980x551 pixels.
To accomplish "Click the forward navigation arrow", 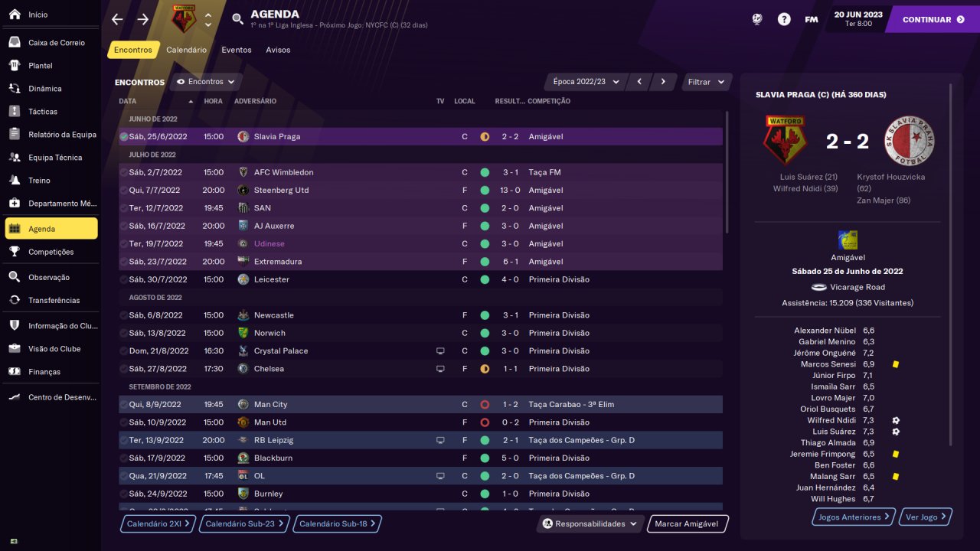I will [143, 20].
